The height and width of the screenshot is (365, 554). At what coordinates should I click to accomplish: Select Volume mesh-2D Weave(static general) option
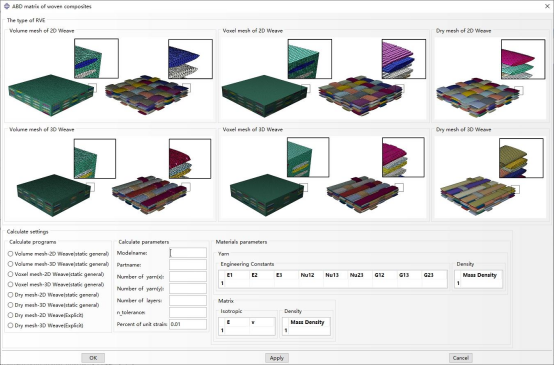click(58, 254)
